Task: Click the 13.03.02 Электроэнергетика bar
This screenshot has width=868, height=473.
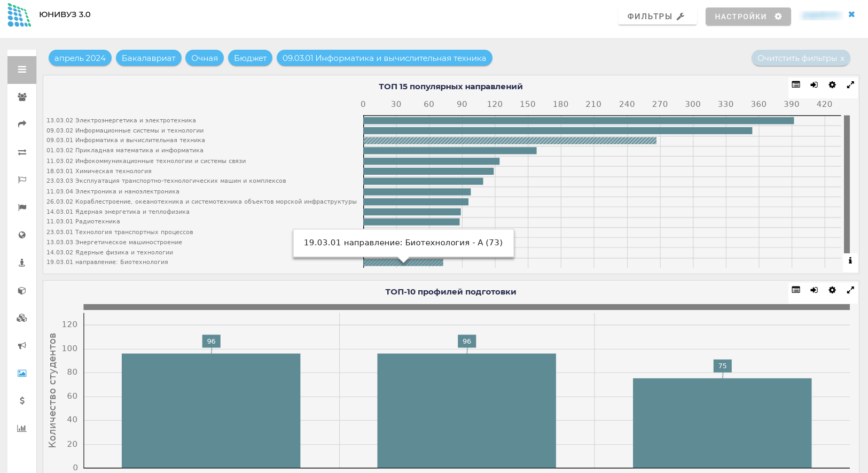Action: tap(578, 121)
